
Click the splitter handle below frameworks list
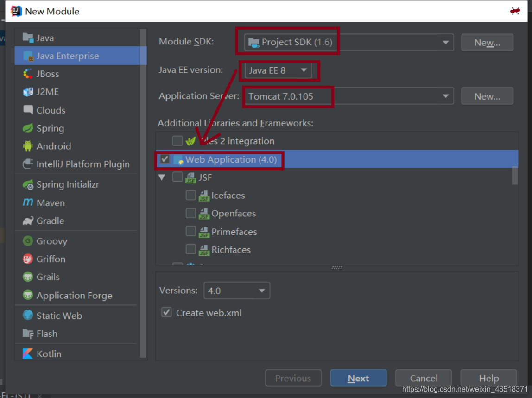click(x=337, y=267)
